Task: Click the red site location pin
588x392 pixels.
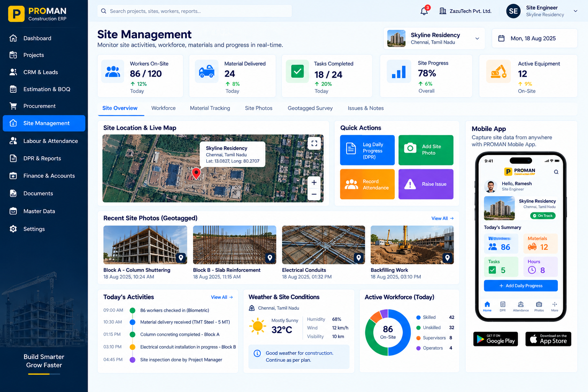Action: [x=196, y=173]
